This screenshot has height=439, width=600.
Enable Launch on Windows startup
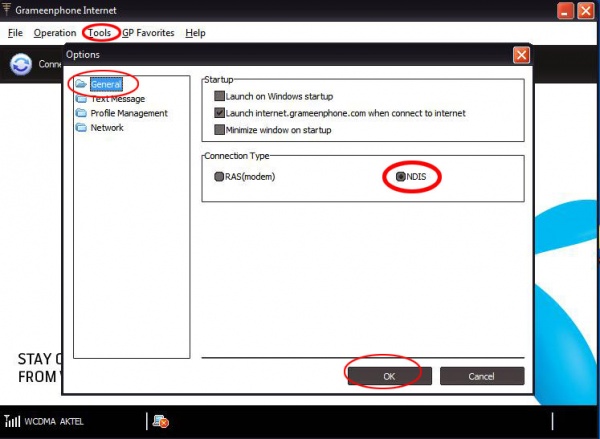(x=219, y=96)
